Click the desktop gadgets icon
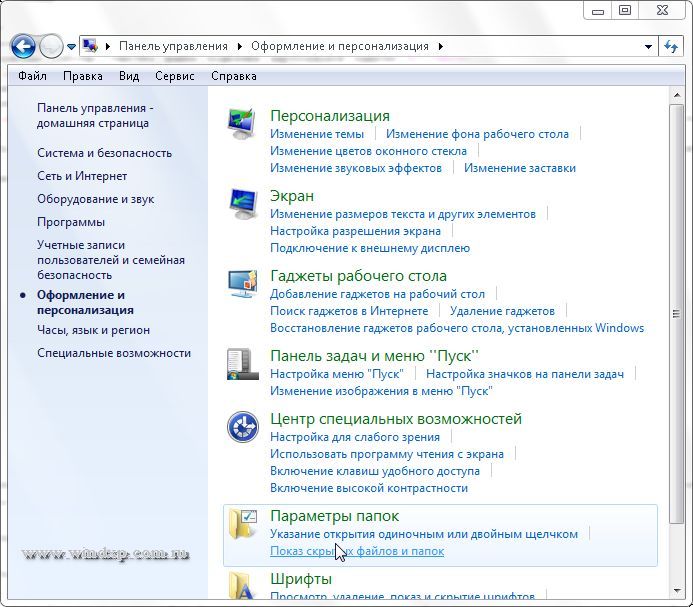Image resolution: width=693 pixels, height=607 pixels. coord(243,283)
